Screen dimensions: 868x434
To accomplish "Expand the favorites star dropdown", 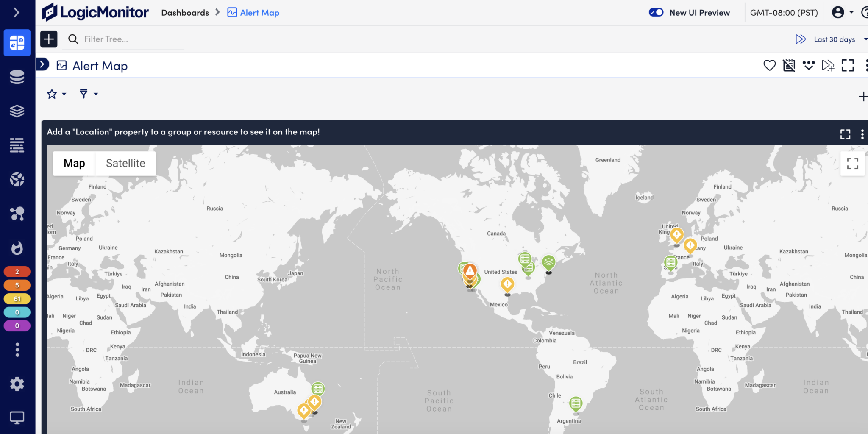I will point(56,94).
